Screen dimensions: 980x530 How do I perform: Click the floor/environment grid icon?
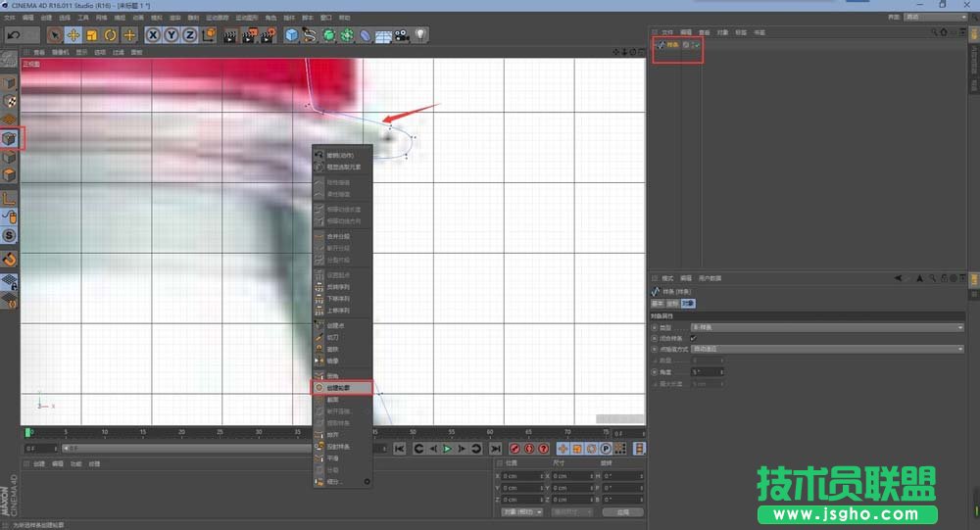pos(382,35)
